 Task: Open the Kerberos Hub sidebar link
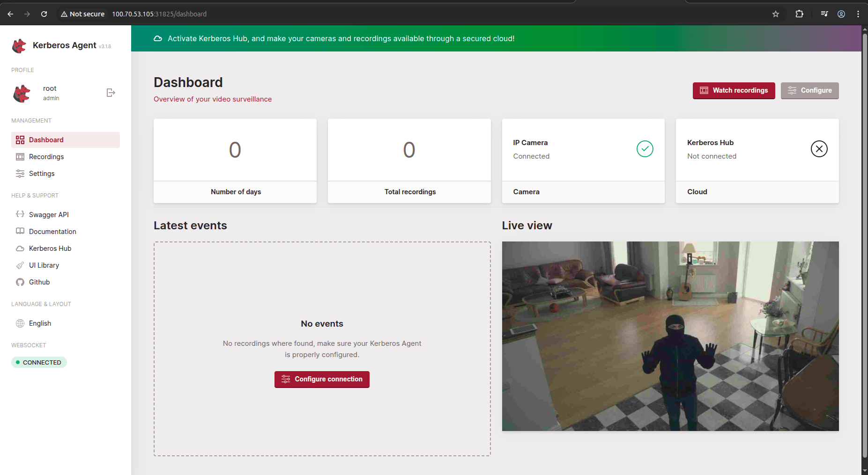[x=66, y=248]
